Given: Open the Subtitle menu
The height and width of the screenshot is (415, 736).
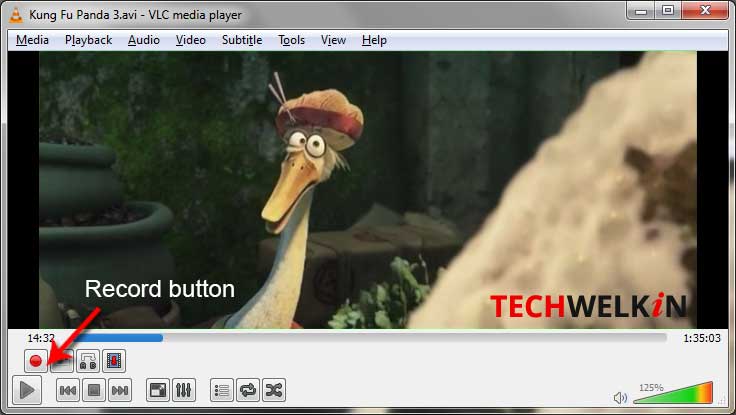Looking at the screenshot, I should pyautogui.click(x=242, y=40).
